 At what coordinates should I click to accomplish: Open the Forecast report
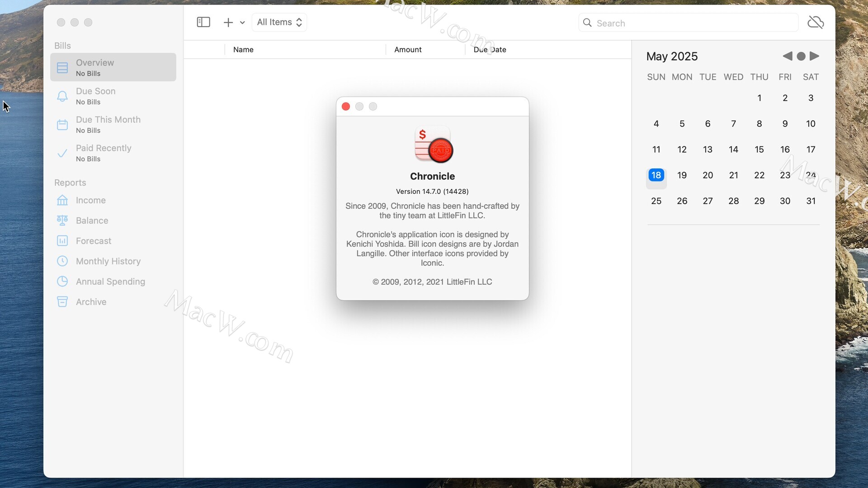(x=113, y=241)
